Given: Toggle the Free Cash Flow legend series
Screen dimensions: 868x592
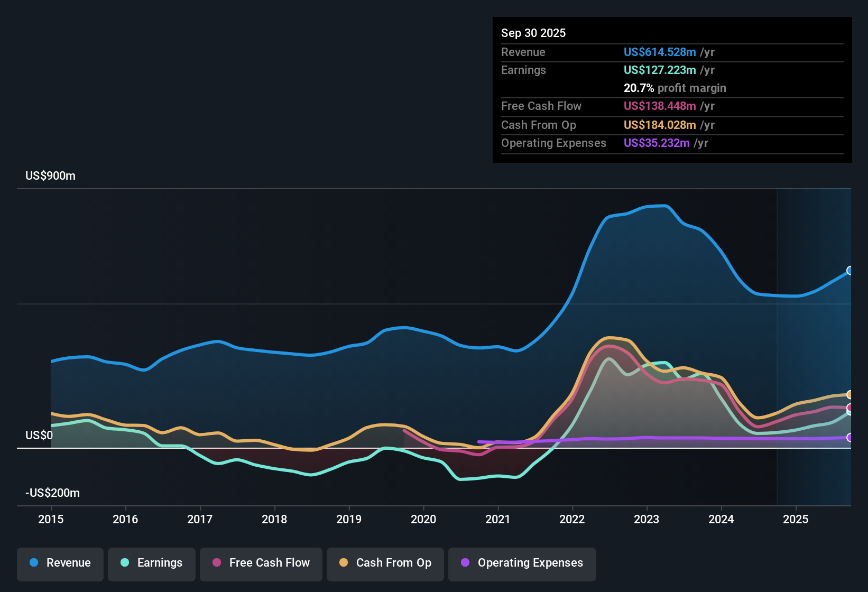Looking at the screenshot, I should click(x=261, y=563).
